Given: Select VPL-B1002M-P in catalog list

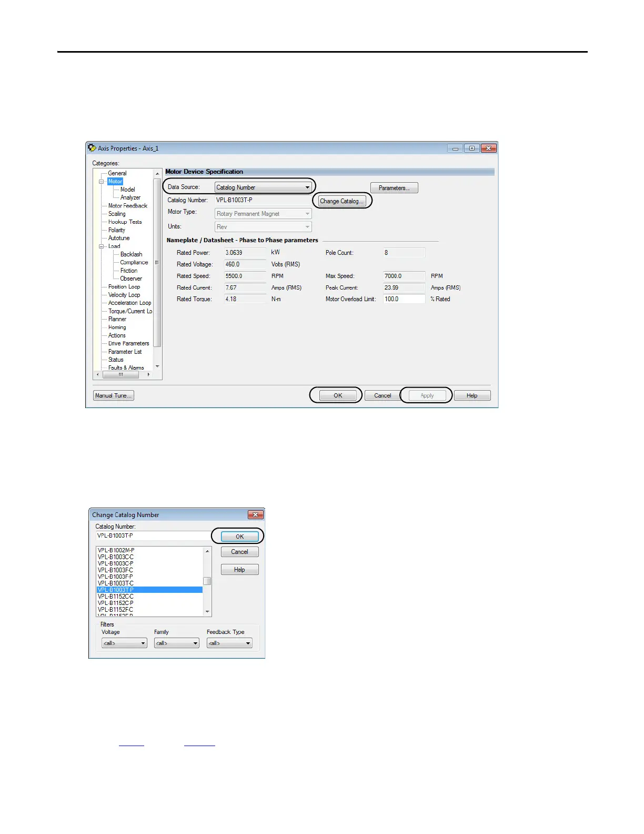Looking at the screenshot, I should click(116, 550).
